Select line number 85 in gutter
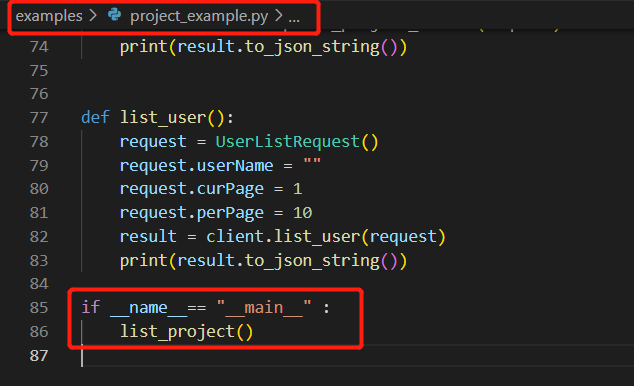The height and width of the screenshot is (386, 634). (39, 308)
